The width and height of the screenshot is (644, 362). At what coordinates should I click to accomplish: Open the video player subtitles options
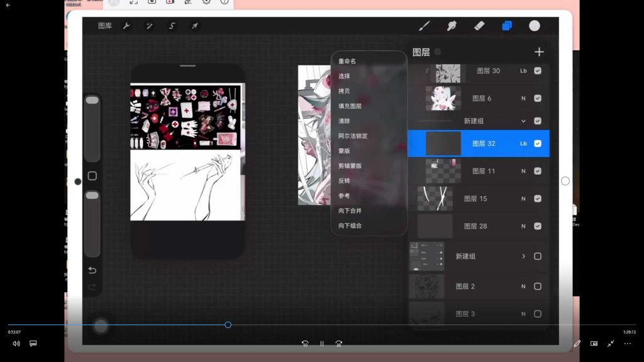(33, 344)
